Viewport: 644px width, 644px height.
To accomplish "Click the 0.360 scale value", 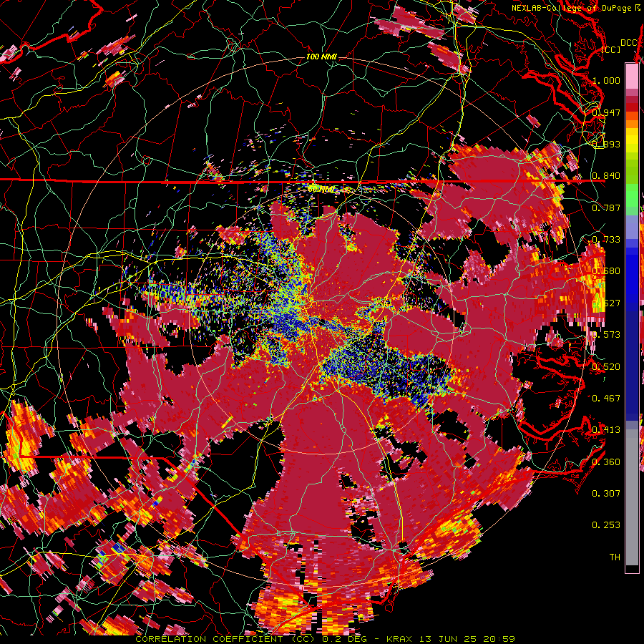I will coord(606,462).
